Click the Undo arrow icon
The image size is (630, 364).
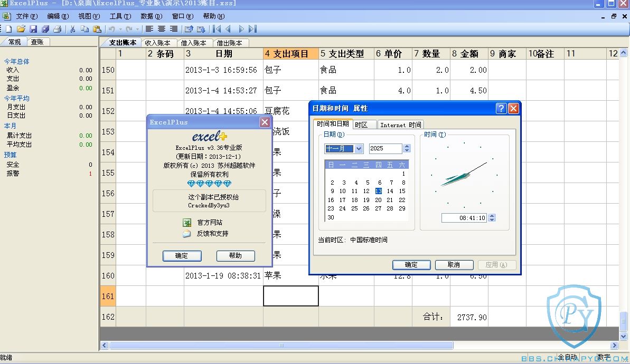point(112,29)
